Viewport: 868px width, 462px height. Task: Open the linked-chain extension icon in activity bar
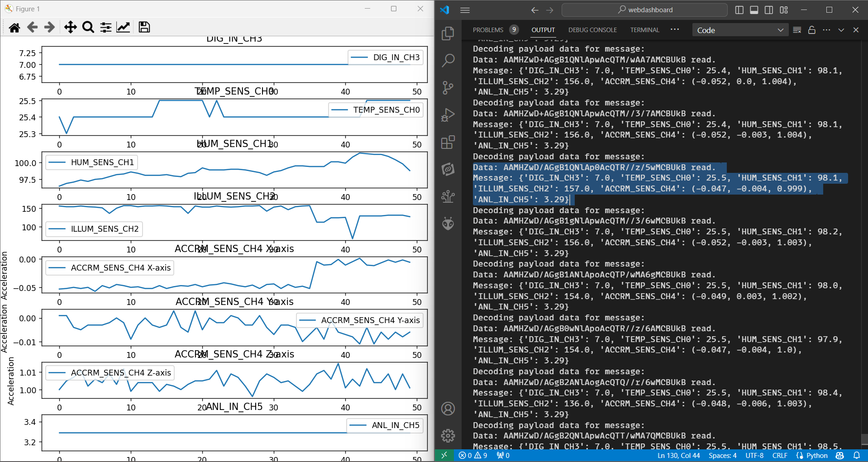coord(448,169)
